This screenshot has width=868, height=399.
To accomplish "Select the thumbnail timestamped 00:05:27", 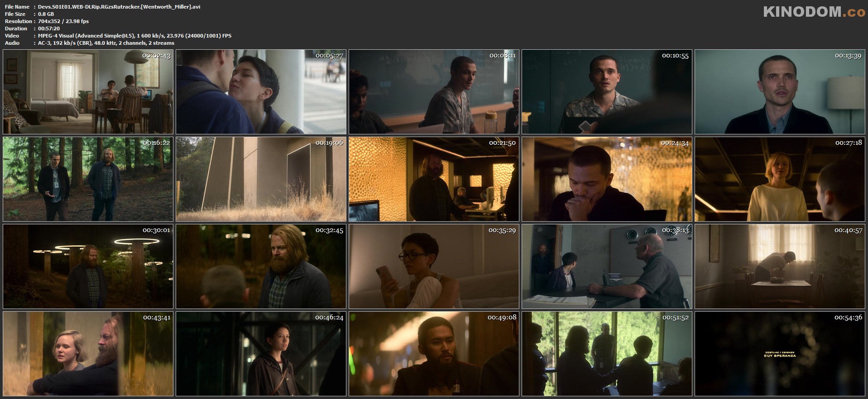I will coord(261,92).
